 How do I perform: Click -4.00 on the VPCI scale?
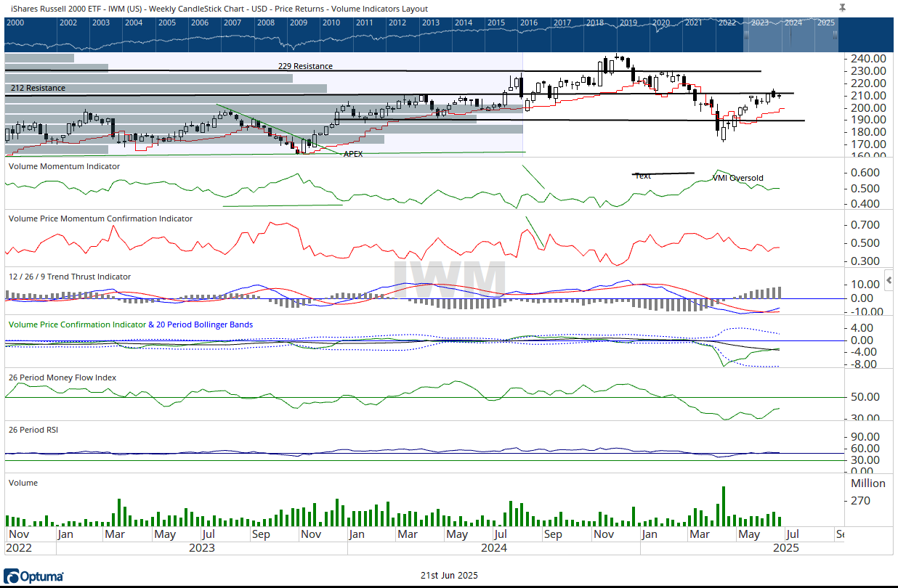(864, 352)
